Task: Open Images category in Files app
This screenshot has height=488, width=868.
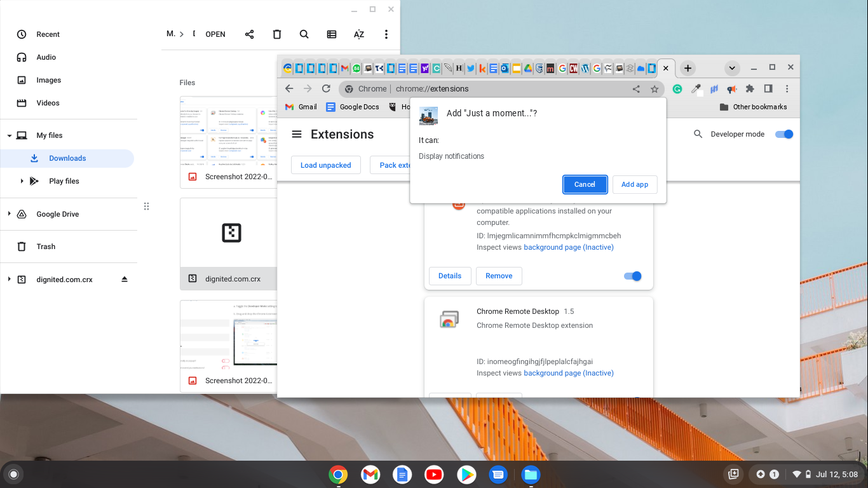Action: [49, 80]
